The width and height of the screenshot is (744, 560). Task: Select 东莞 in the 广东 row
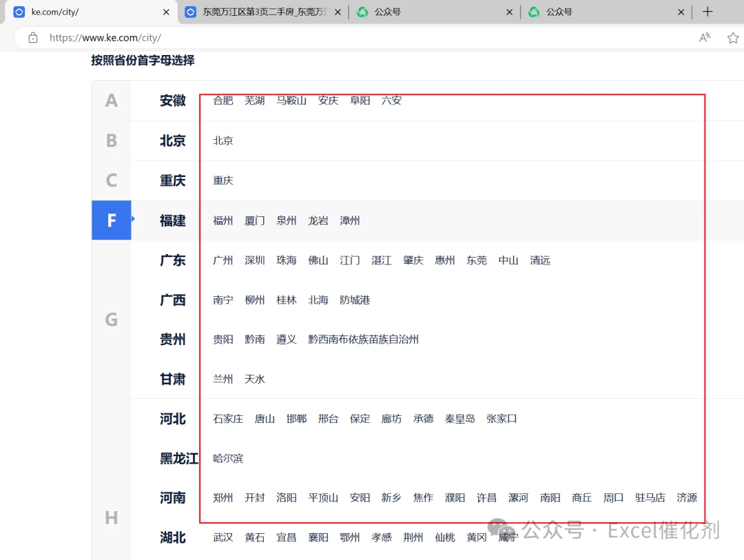tap(477, 260)
